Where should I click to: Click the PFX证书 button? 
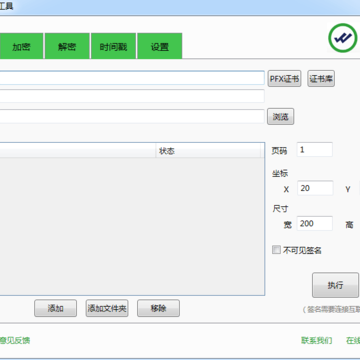(284, 79)
